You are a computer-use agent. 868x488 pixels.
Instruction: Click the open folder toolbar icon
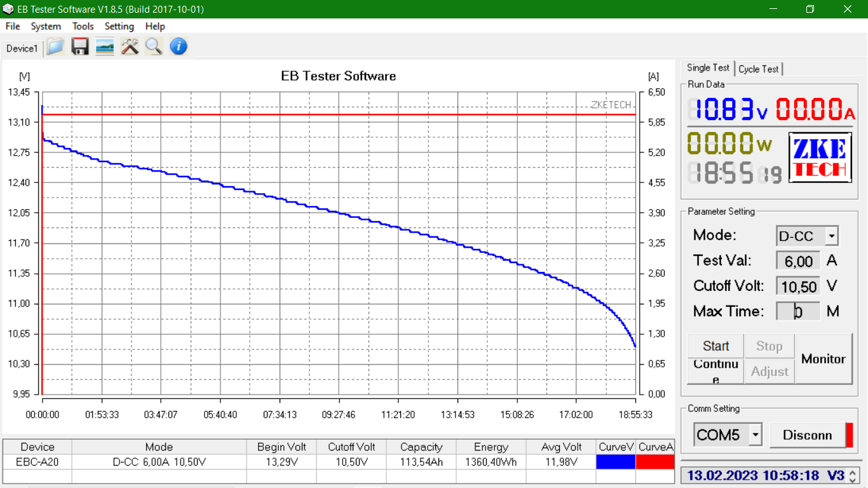pyautogui.click(x=55, y=46)
